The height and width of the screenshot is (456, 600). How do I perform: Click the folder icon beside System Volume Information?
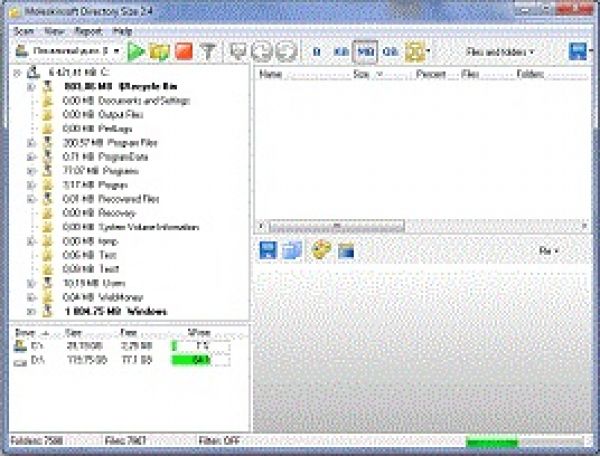click(47, 227)
